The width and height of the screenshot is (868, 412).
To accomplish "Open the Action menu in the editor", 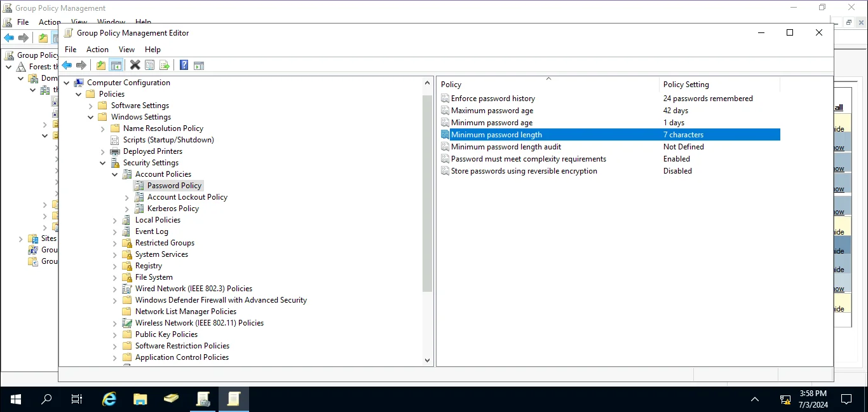I will point(97,50).
